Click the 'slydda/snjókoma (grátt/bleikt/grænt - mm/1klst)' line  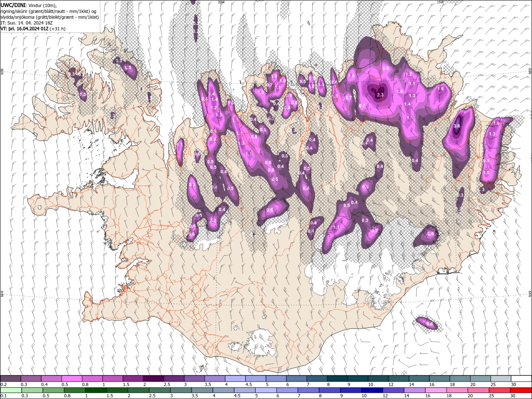point(49,17)
